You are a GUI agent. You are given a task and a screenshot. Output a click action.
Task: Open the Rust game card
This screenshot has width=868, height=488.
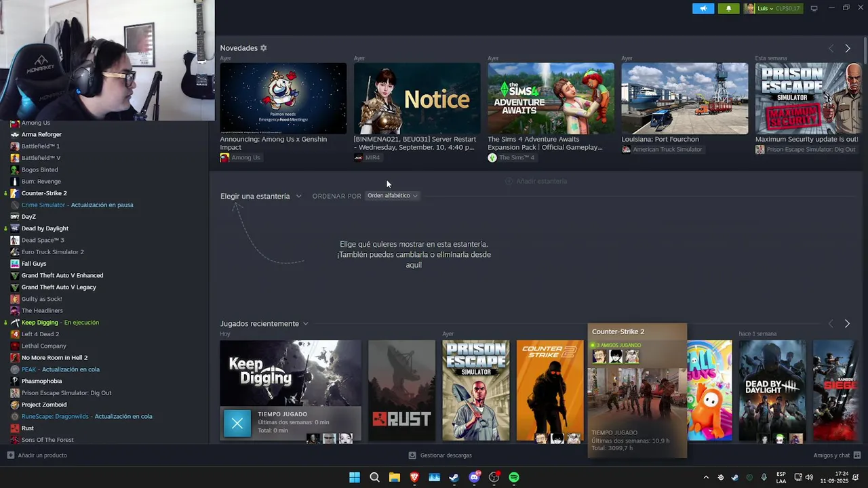pyautogui.click(x=401, y=390)
